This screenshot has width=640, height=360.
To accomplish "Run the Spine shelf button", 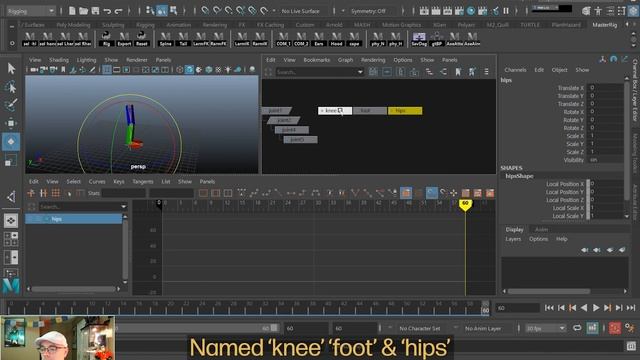I will click(x=165, y=39).
